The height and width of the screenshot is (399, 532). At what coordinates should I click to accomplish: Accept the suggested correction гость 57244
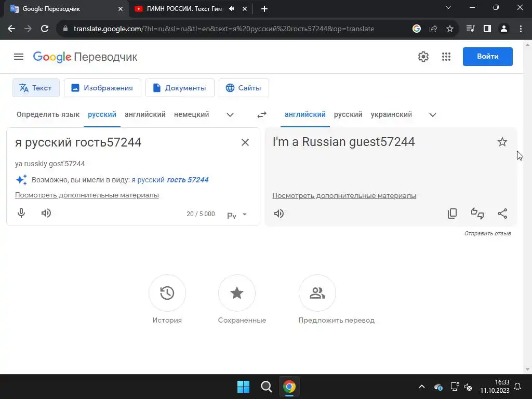click(188, 180)
